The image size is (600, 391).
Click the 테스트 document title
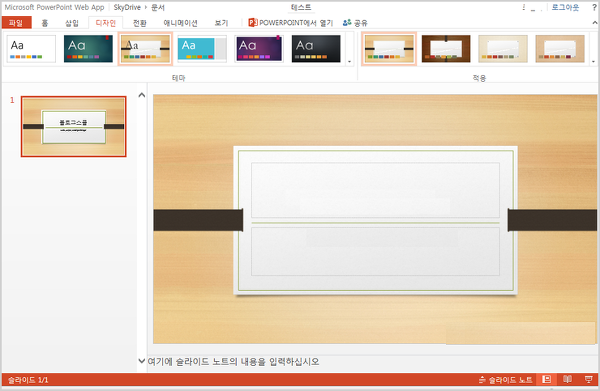tap(301, 7)
